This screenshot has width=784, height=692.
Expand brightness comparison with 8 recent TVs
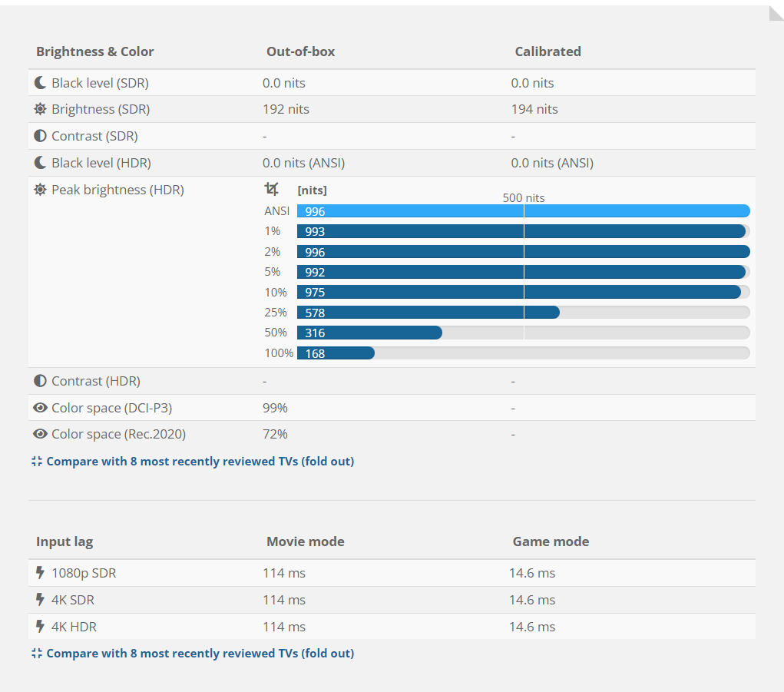point(200,462)
